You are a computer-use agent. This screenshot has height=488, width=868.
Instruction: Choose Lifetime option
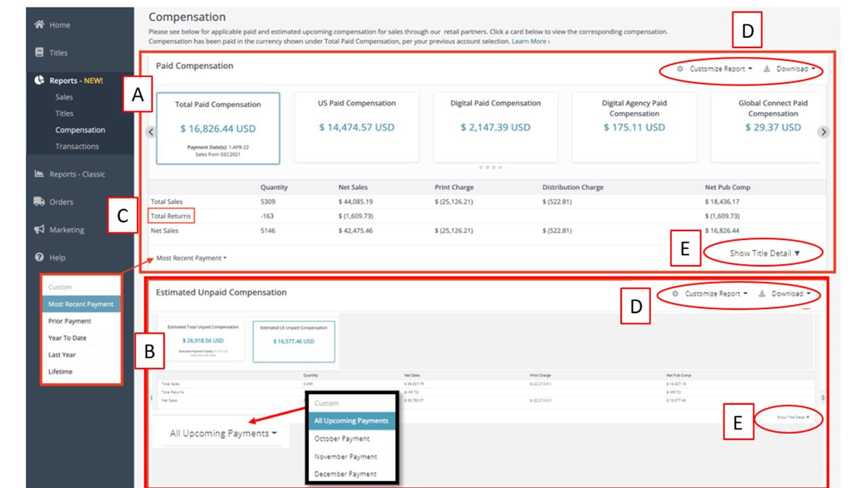81,371
